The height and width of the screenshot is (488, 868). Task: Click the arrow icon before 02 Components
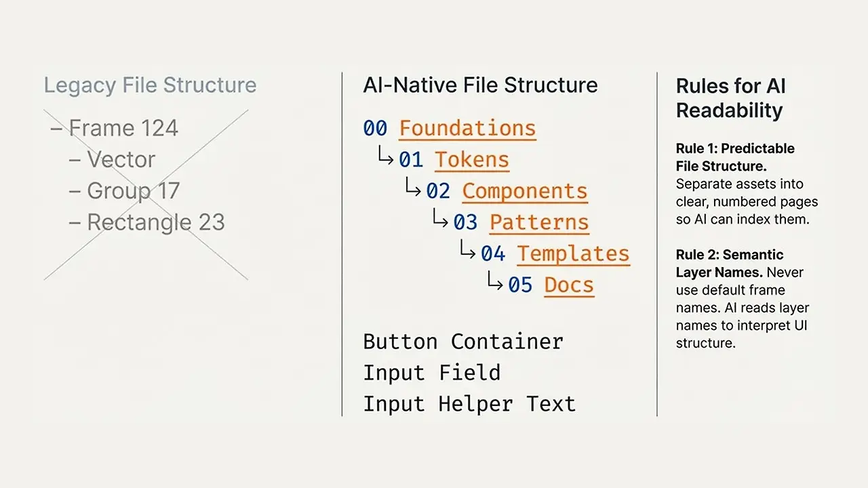[413, 188]
